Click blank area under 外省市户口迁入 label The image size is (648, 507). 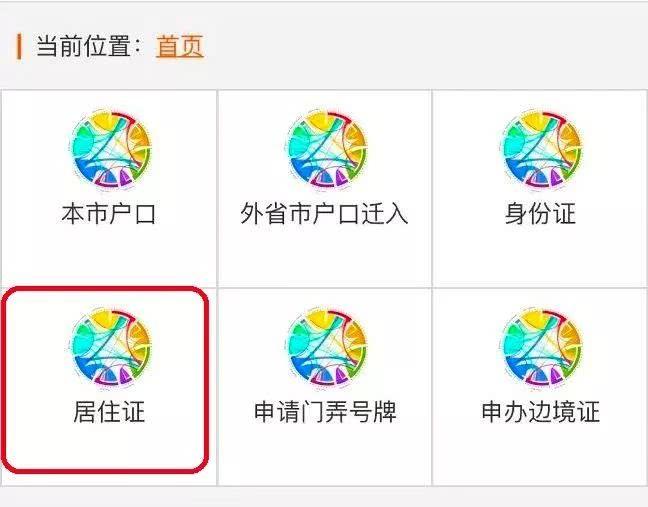tap(325, 256)
